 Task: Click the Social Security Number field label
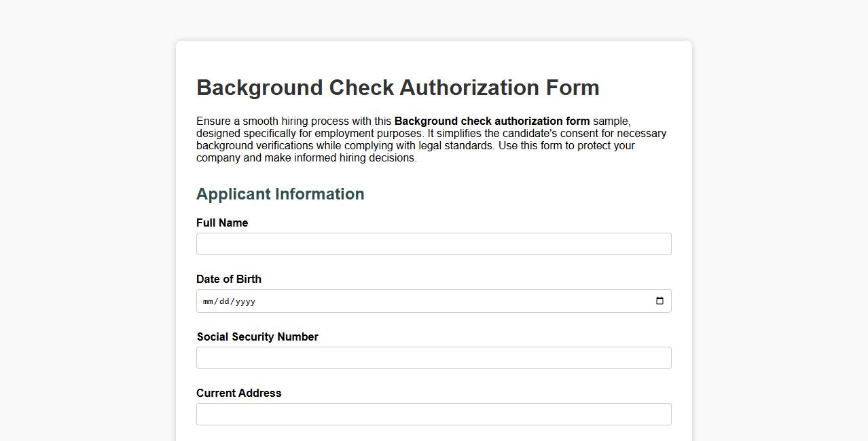click(257, 337)
